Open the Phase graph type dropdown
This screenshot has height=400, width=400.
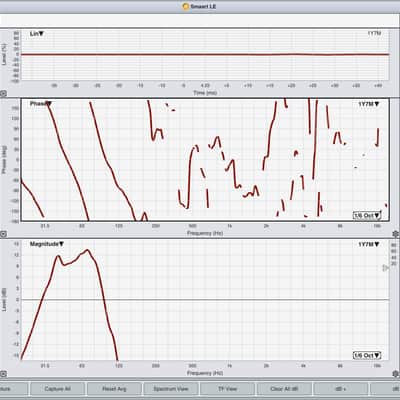pyautogui.click(x=41, y=104)
